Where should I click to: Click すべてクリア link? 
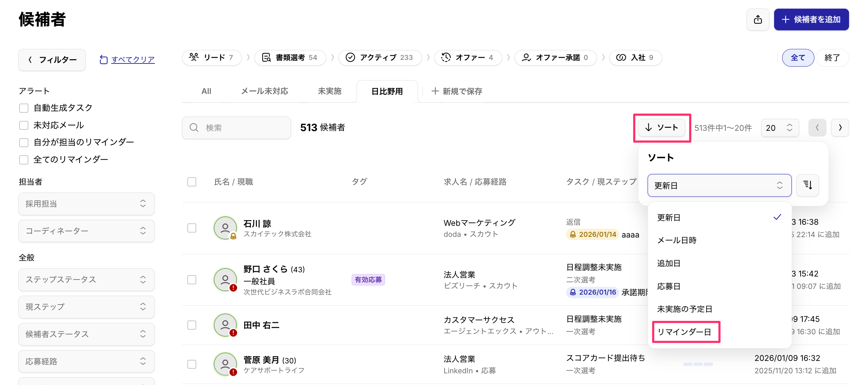click(133, 60)
